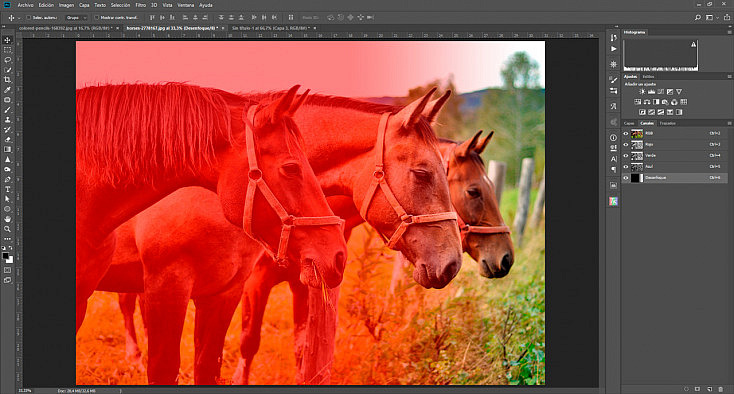This screenshot has height=394, width=734.
Task: Open the Filtro menu
Action: click(140, 5)
